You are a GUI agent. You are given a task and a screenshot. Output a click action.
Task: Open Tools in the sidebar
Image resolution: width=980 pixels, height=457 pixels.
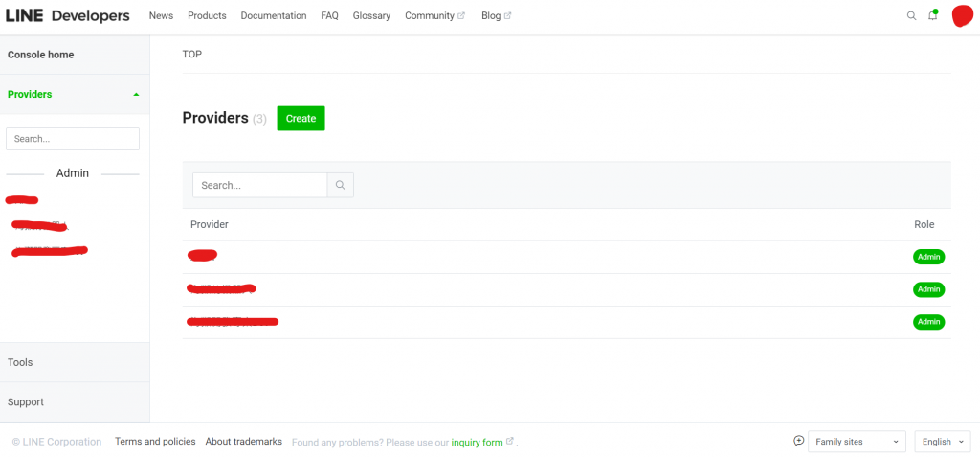[75, 362]
